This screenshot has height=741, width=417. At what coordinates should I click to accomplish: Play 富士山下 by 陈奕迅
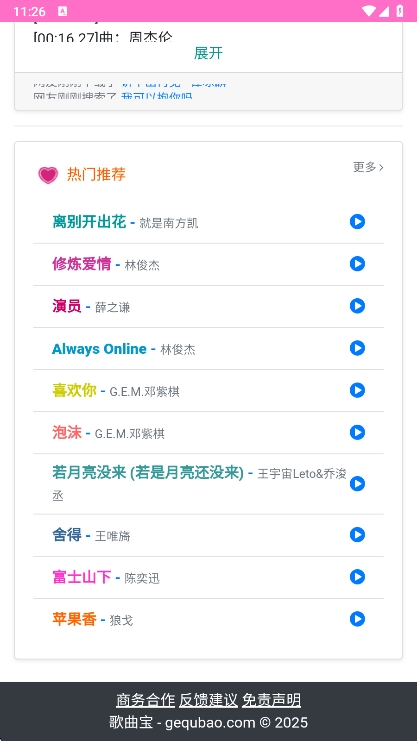click(357, 577)
